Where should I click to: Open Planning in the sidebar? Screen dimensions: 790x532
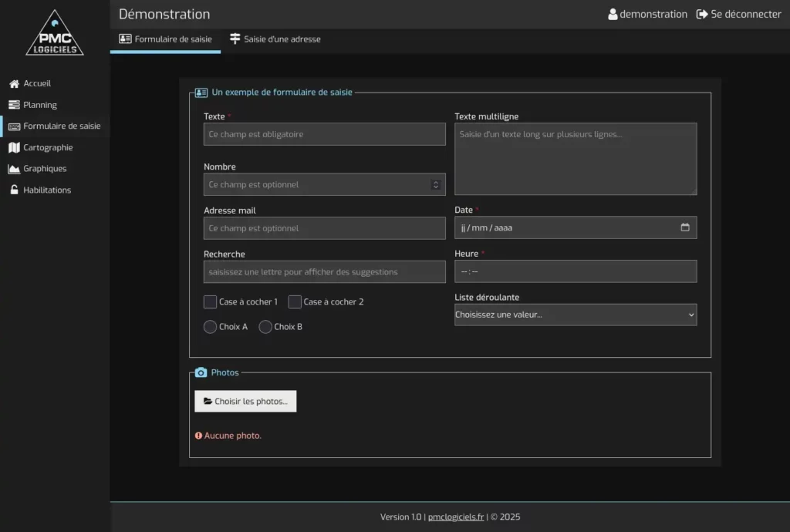pyautogui.click(x=55, y=105)
